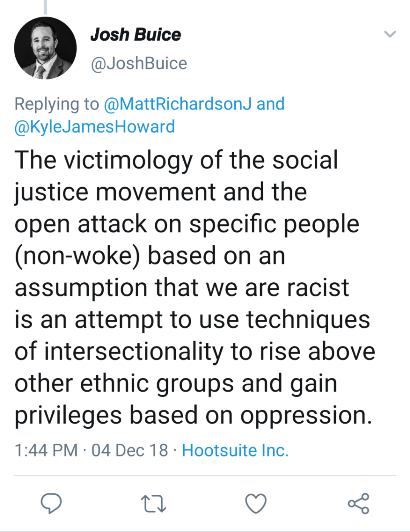Viewport: 410px width, 532px height.
Task: Click the 04 Dec 18 date
Action: 129,450
